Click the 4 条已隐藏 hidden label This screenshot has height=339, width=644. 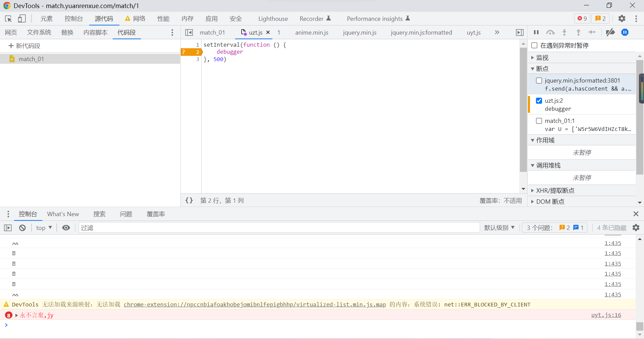(x=611, y=228)
